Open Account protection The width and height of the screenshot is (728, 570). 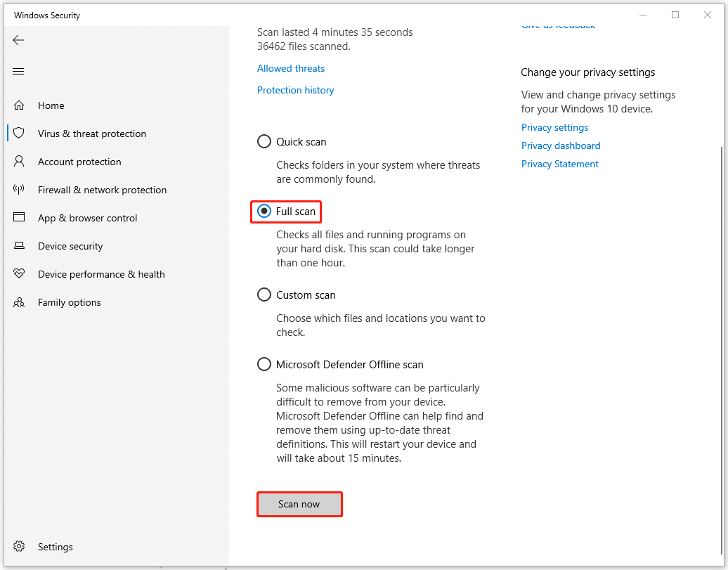(79, 161)
